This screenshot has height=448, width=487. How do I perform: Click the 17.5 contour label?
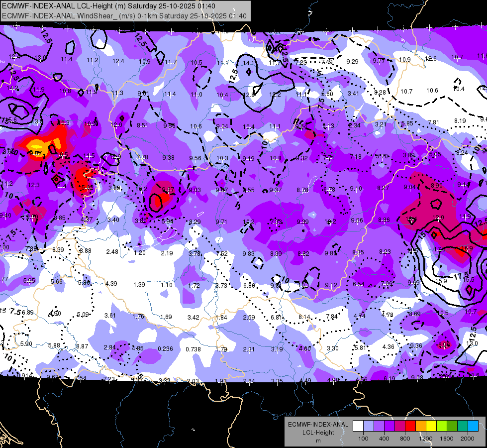click(x=461, y=276)
